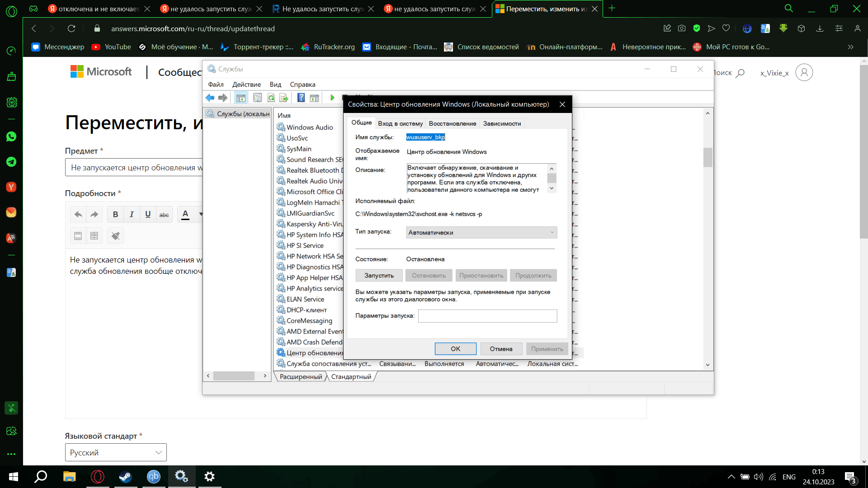This screenshot has height=488, width=868.
Task: Reload the page in Opera browser
Action: pos(71,28)
